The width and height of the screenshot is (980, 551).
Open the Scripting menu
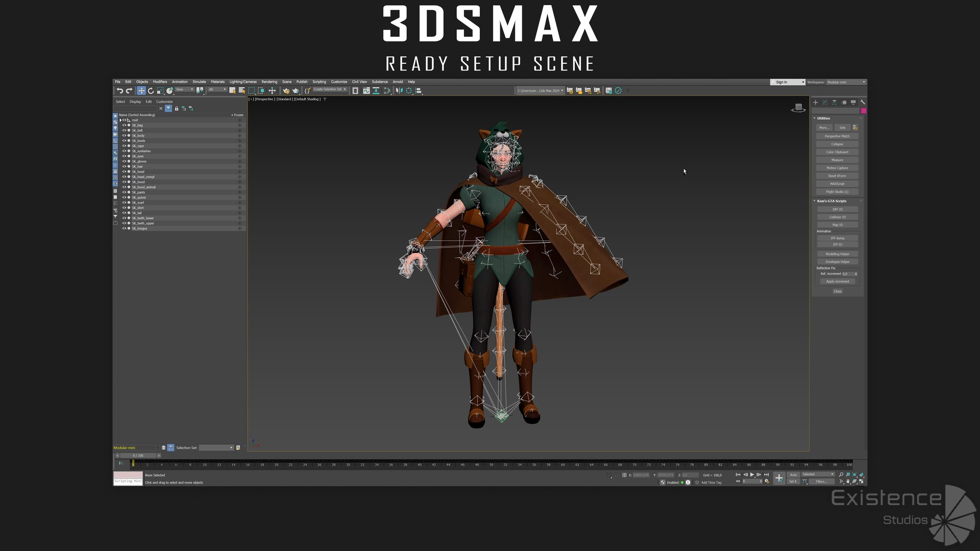(319, 82)
